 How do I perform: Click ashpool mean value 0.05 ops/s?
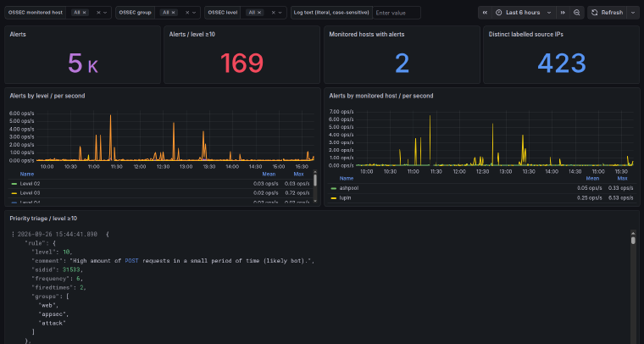coord(590,188)
